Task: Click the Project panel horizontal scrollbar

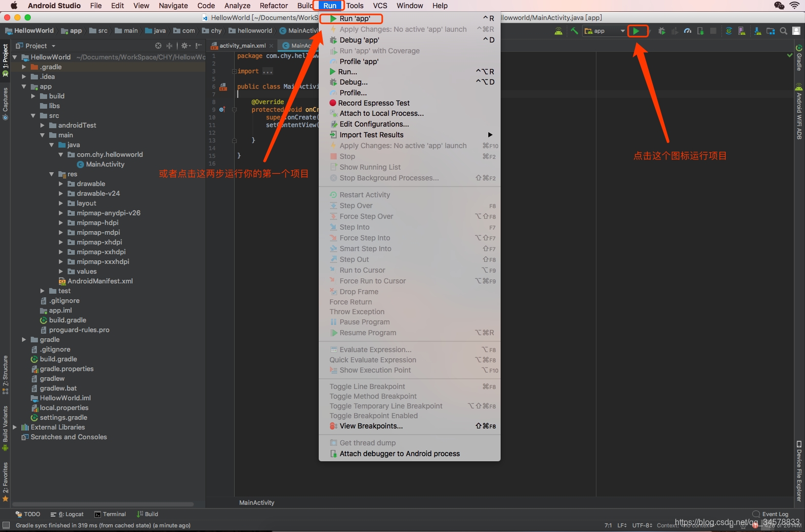Action: [102, 504]
